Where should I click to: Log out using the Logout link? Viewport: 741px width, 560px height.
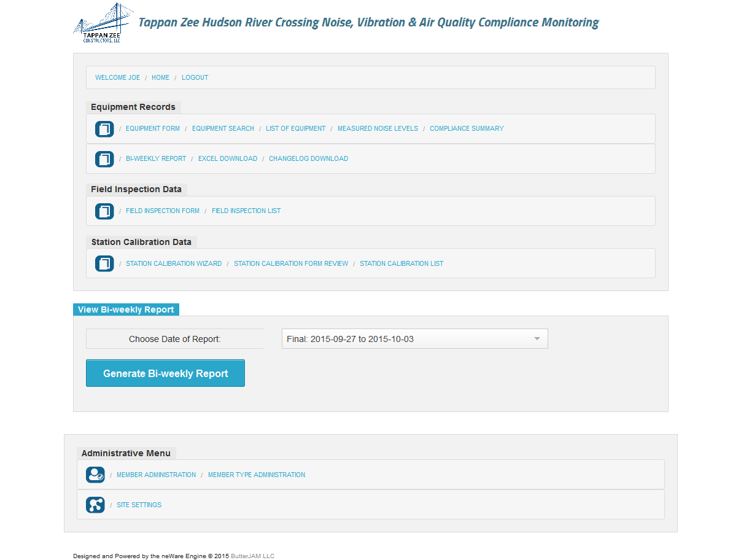[x=195, y=78]
